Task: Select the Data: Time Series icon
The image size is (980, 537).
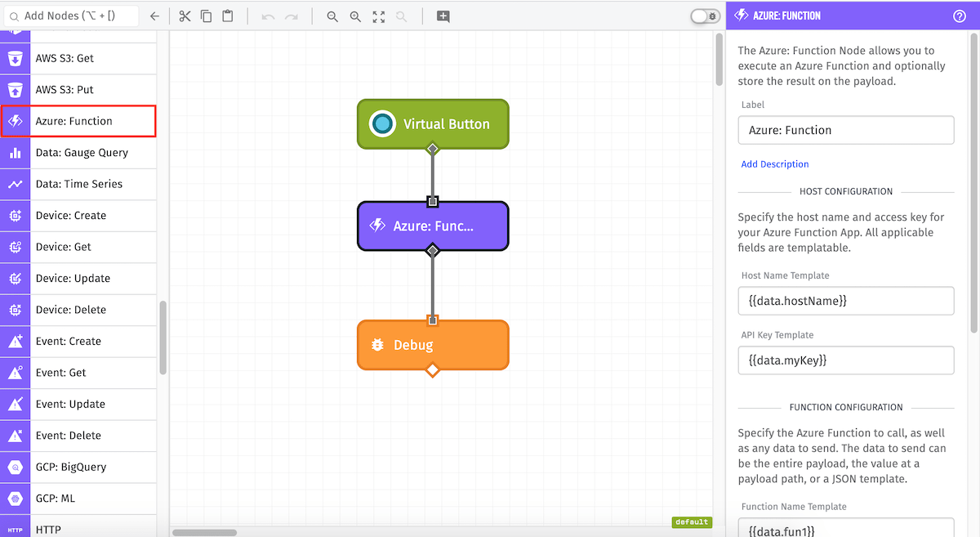Action: pyautogui.click(x=15, y=184)
